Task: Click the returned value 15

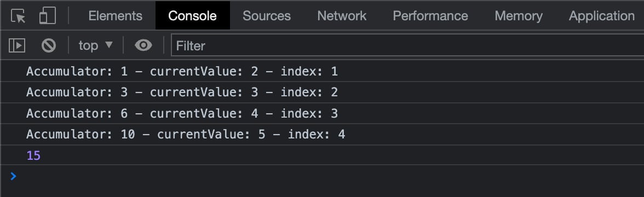Action: point(34,155)
